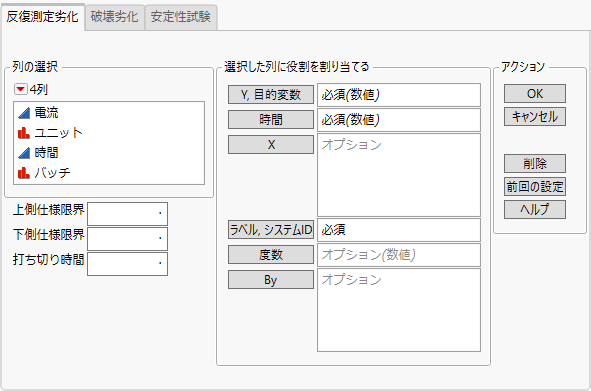Click the nominal icon beside ユニット

click(24, 133)
